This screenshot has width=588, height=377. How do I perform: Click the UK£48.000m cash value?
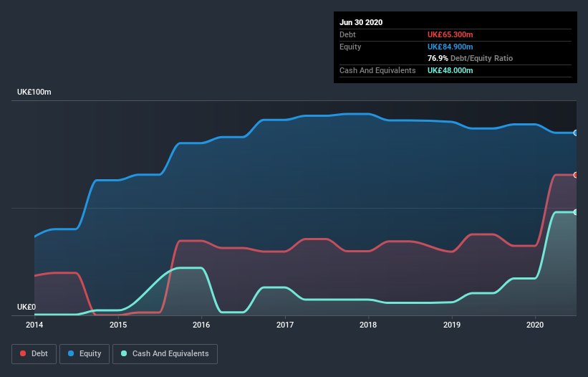point(450,70)
